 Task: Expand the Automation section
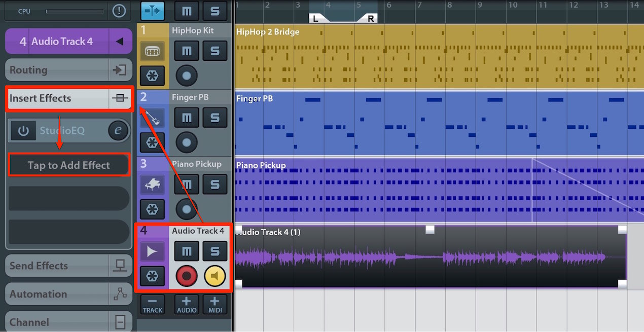coord(69,294)
